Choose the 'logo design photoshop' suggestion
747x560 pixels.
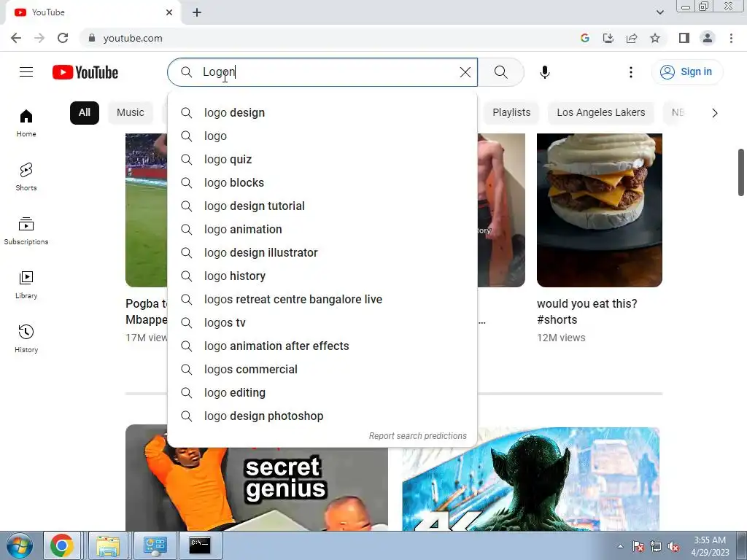(322, 416)
